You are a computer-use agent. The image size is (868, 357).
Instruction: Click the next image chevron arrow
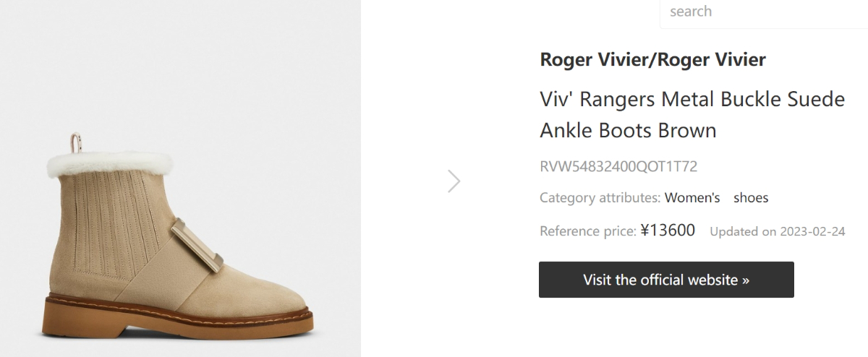(x=454, y=181)
